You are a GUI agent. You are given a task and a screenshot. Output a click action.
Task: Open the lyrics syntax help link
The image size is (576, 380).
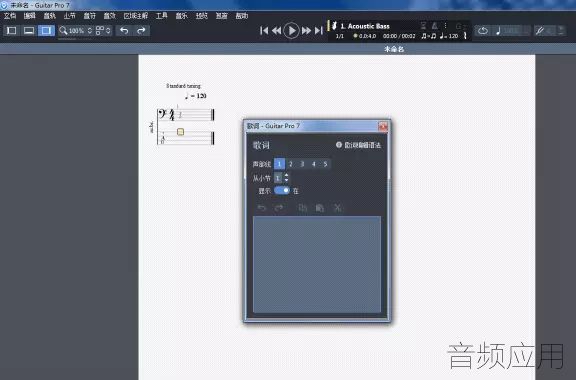tap(358, 145)
